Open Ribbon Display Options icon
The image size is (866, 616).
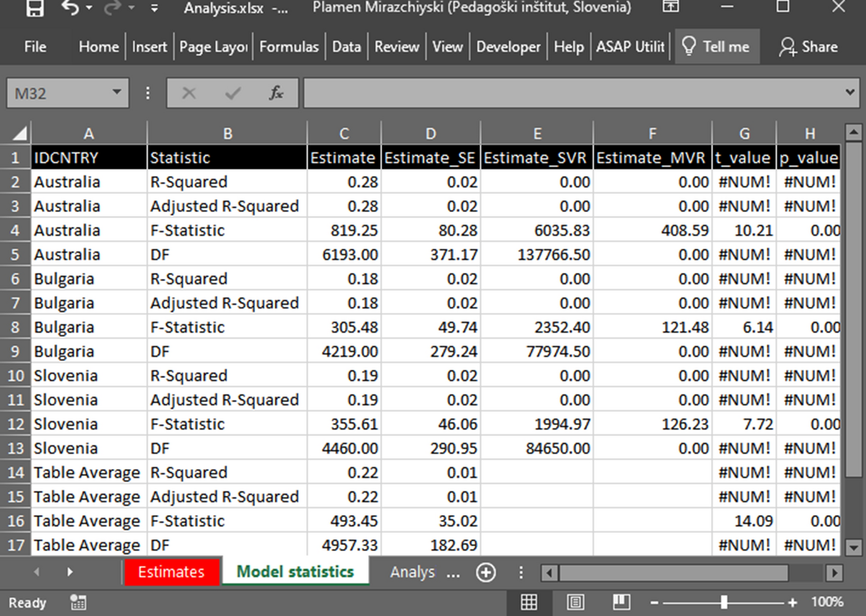(x=671, y=7)
